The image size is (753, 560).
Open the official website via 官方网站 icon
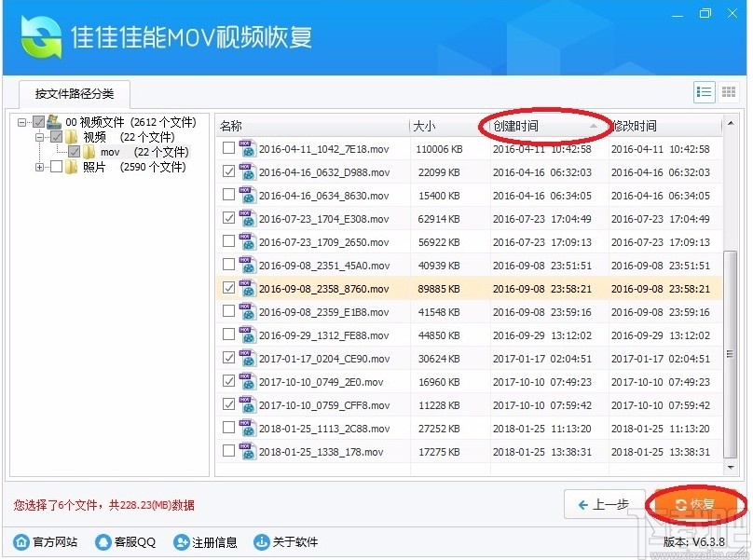[x=44, y=541]
